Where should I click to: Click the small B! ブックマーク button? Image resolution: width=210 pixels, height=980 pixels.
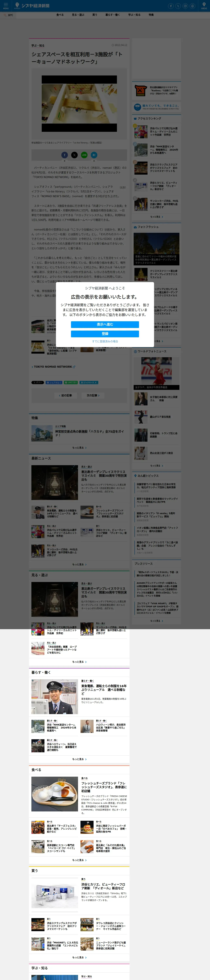pyautogui.click(x=88, y=382)
